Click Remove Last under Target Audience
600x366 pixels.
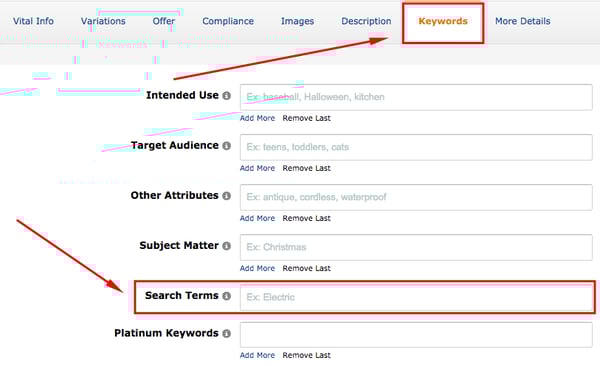[307, 168]
